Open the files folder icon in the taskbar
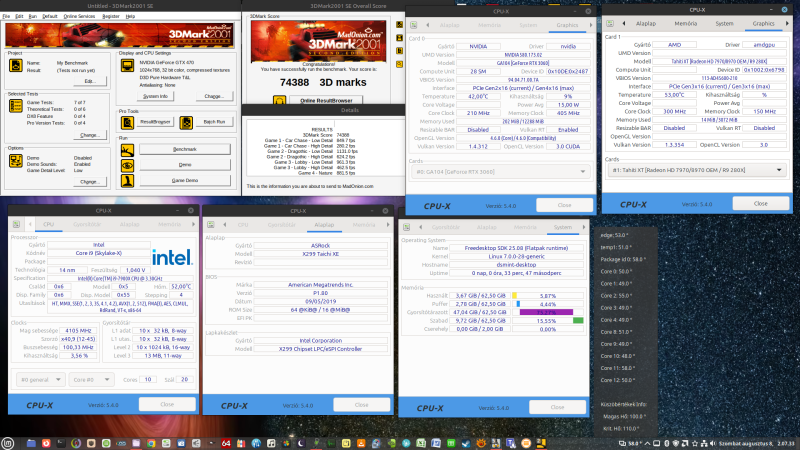 click(x=31, y=443)
